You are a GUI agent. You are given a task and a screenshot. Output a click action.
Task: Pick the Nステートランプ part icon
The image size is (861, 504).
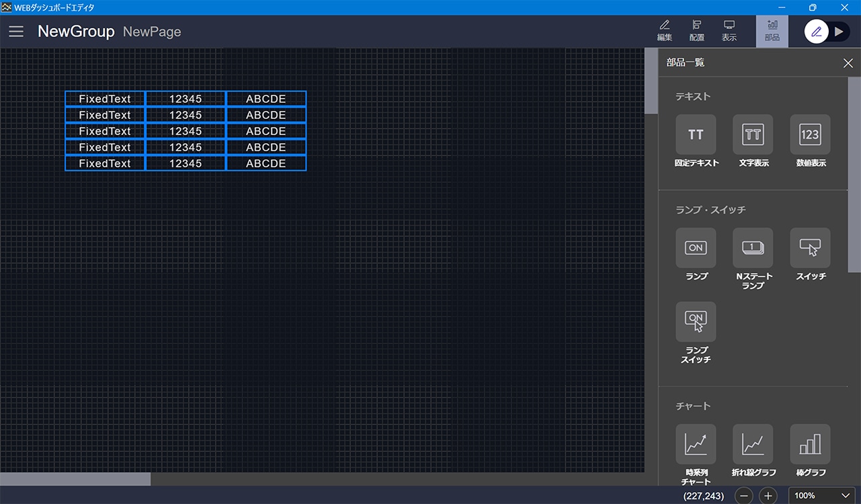pos(753,248)
